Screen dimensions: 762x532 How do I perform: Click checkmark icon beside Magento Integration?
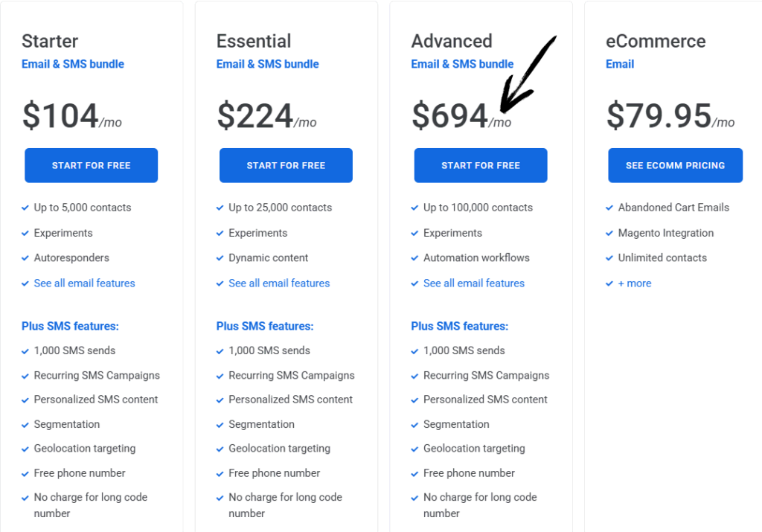pyautogui.click(x=610, y=234)
